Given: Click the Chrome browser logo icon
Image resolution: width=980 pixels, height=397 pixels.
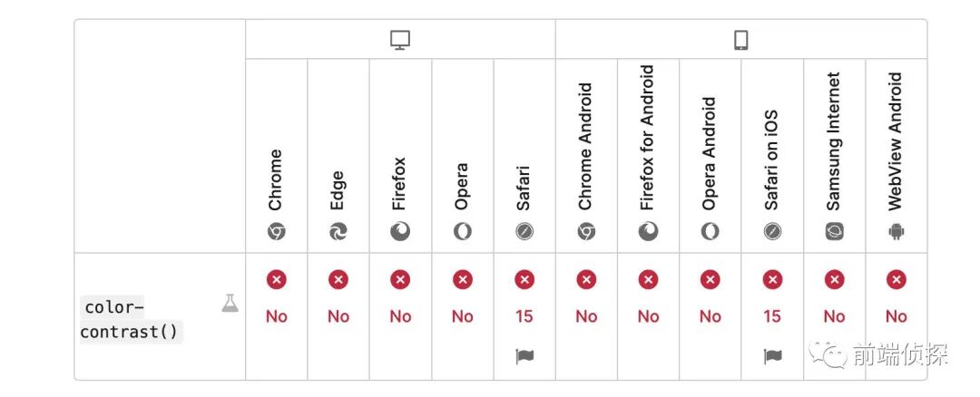Looking at the screenshot, I should click(x=276, y=232).
